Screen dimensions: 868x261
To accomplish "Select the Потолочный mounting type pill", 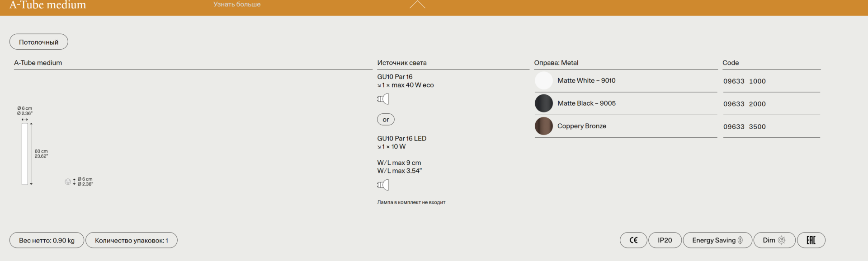I will [x=39, y=42].
